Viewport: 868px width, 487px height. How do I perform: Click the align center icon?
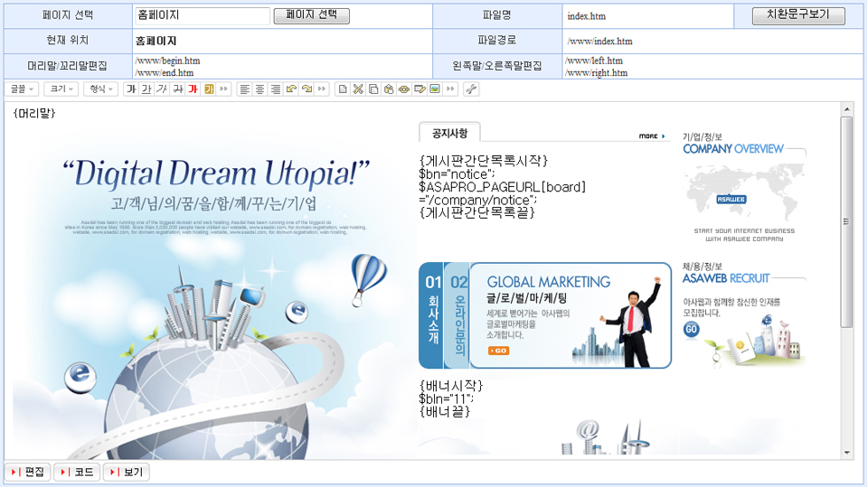(259, 89)
